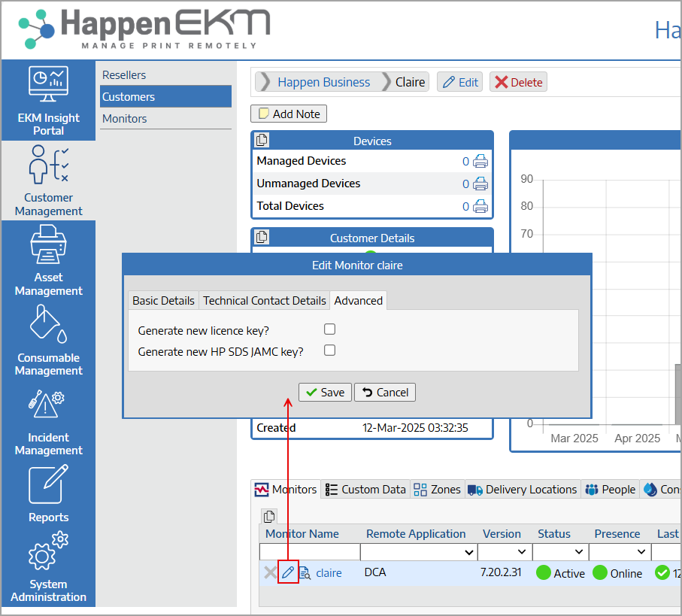Open the People tab
The width and height of the screenshot is (682, 616).
point(611,490)
